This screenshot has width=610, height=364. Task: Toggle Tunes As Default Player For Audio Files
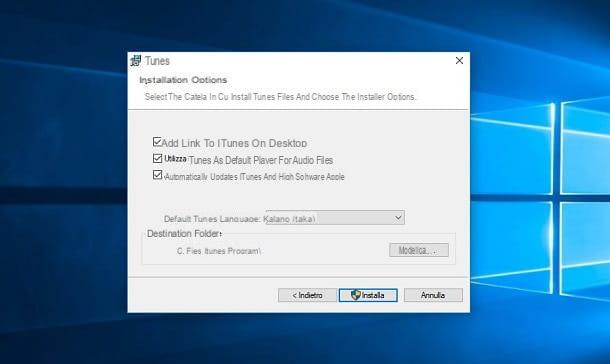click(157, 158)
